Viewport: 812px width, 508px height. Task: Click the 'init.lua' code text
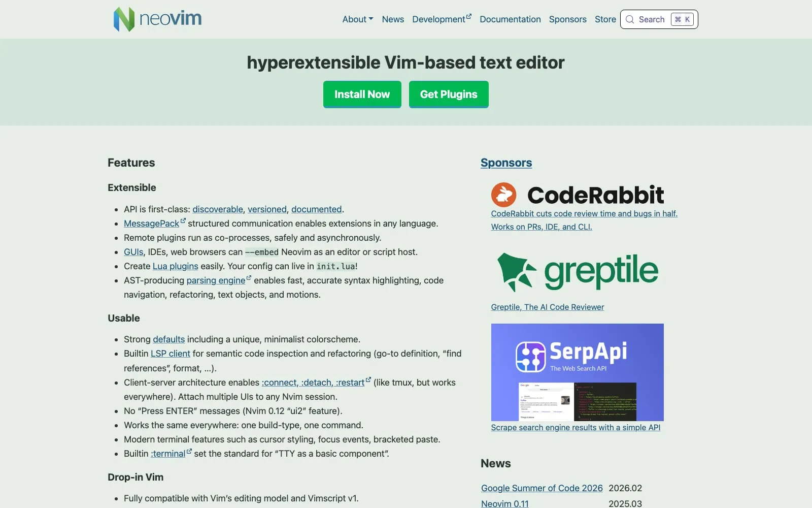pyautogui.click(x=336, y=266)
